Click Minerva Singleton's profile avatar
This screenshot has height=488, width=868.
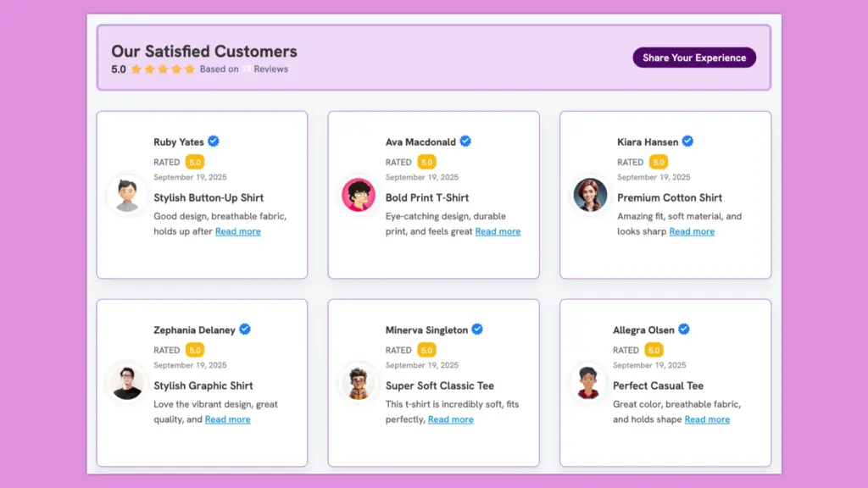[x=358, y=382]
